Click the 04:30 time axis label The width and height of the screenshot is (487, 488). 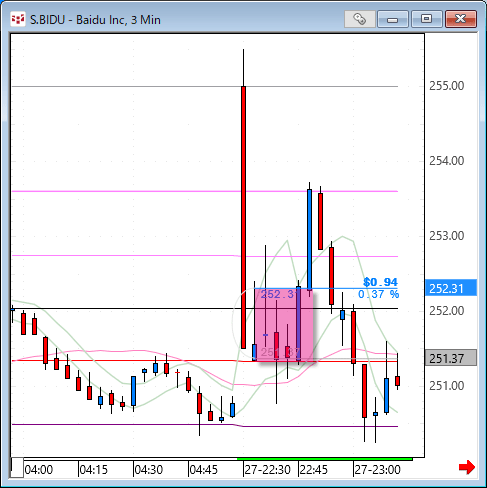(x=149, y=470)
